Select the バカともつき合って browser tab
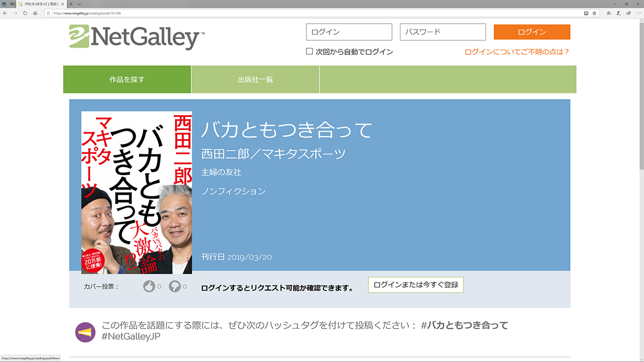 (41, 4)
